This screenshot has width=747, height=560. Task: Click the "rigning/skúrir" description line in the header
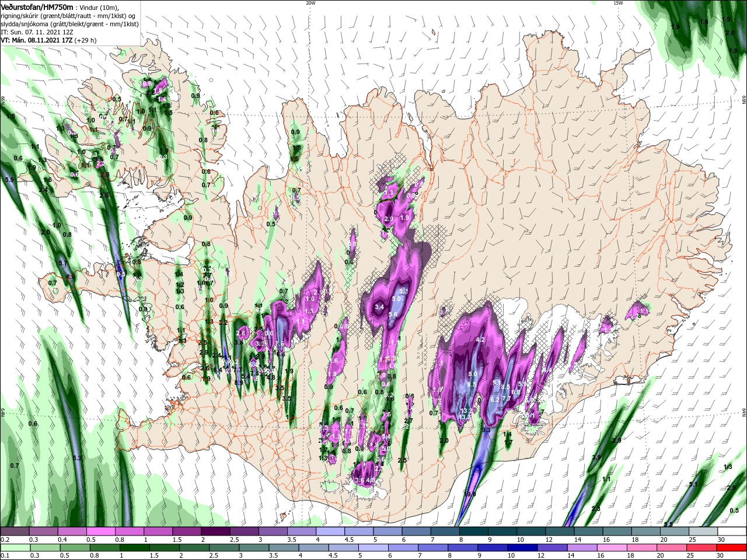pos(68,15)
